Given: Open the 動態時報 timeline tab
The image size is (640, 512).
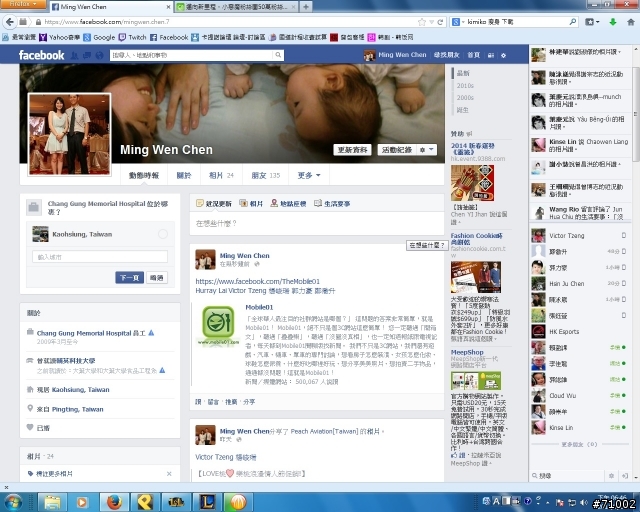Looking at the screenshot, I should click(144, 175).
